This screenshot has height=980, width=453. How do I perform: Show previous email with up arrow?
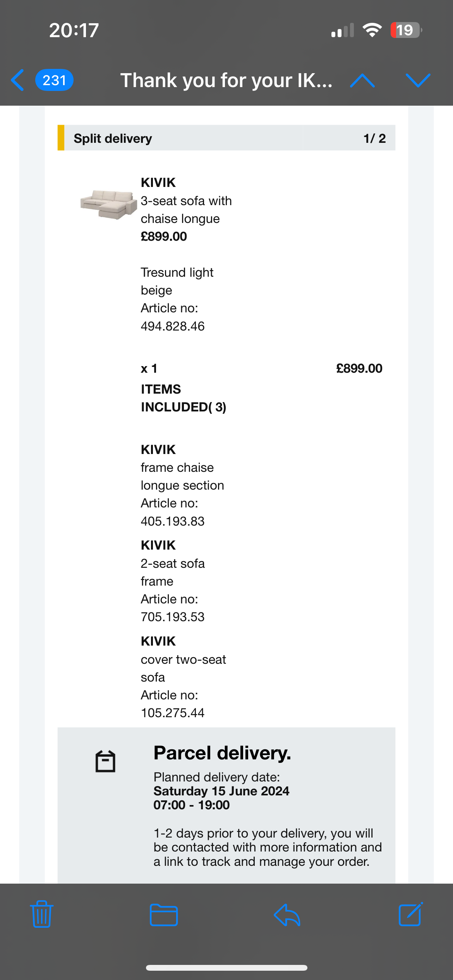362,81
